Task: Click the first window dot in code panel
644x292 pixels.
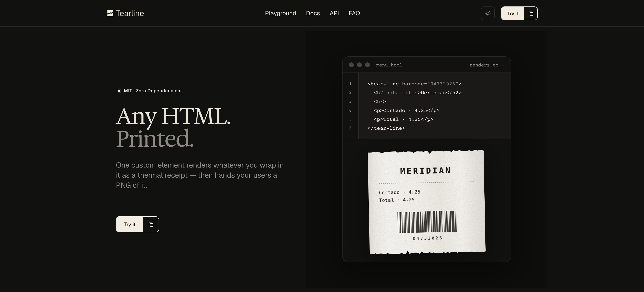Action: pyautogui.click(x=351, y=65)
